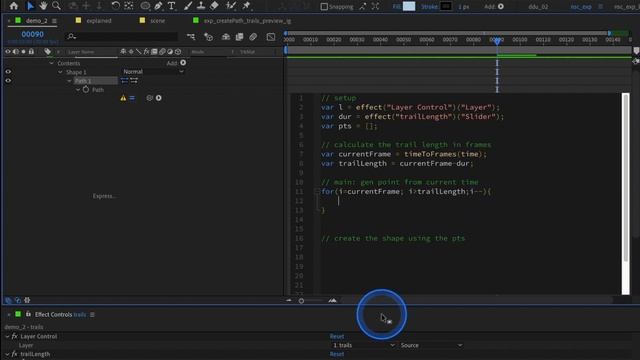Click Reset for Layer Control

[x=337, y=336]
